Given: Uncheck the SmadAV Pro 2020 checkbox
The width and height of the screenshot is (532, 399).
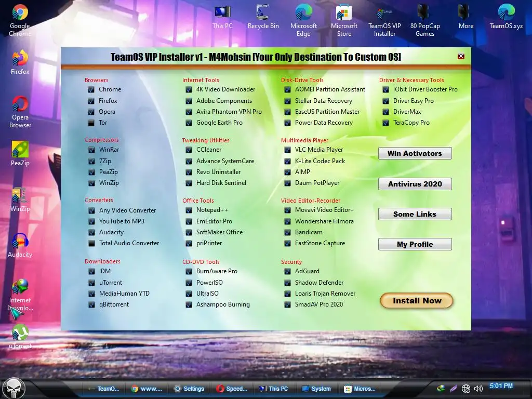Looking at the screenshot, I should [x=287, y=304].
